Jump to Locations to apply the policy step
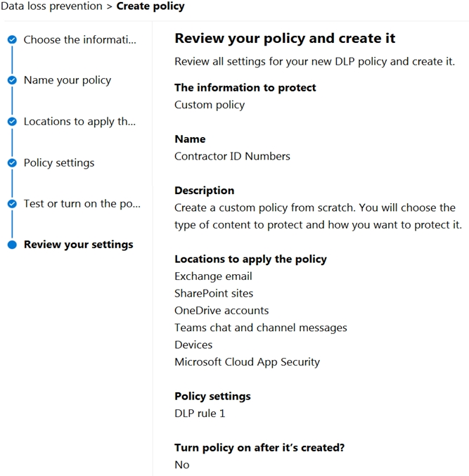 (x=79, y=122)
